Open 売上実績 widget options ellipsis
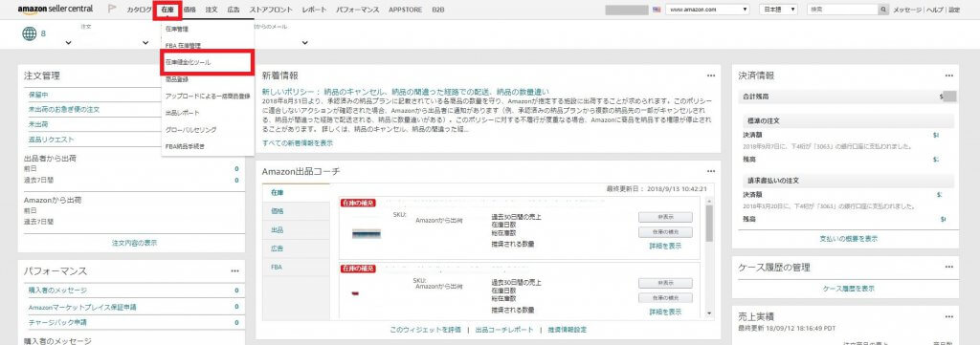Image resolution: width=980 pixels, height=345 pixels. point(949,317)
